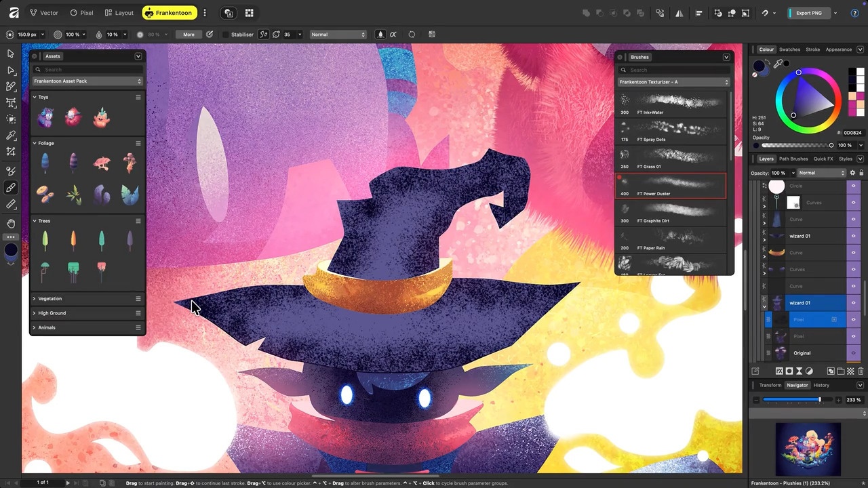Viewport: 868px width, 488px height.
Task: Click the layer settings gear icon
Action: coord(853,173)
